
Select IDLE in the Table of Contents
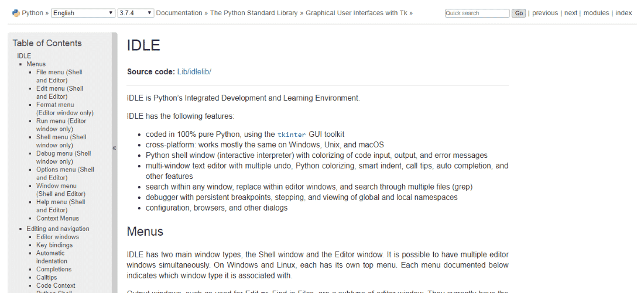coord(24,56)
